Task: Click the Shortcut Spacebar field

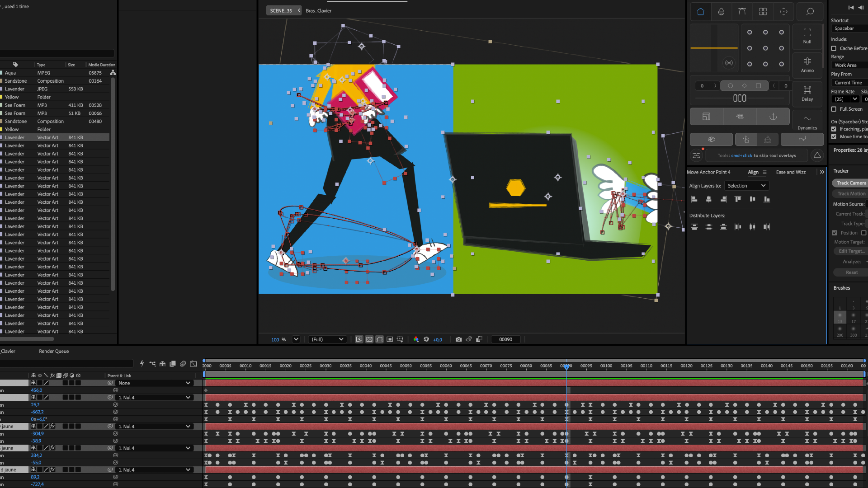Action: [849, 28]
